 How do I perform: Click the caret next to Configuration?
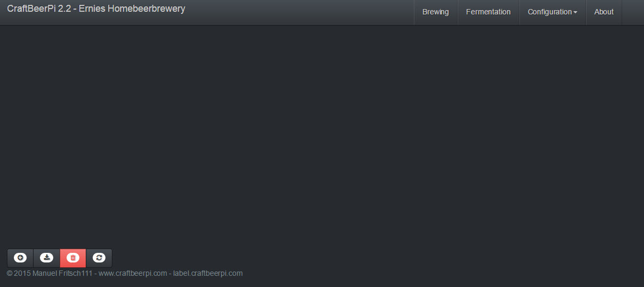coord(575,12)
